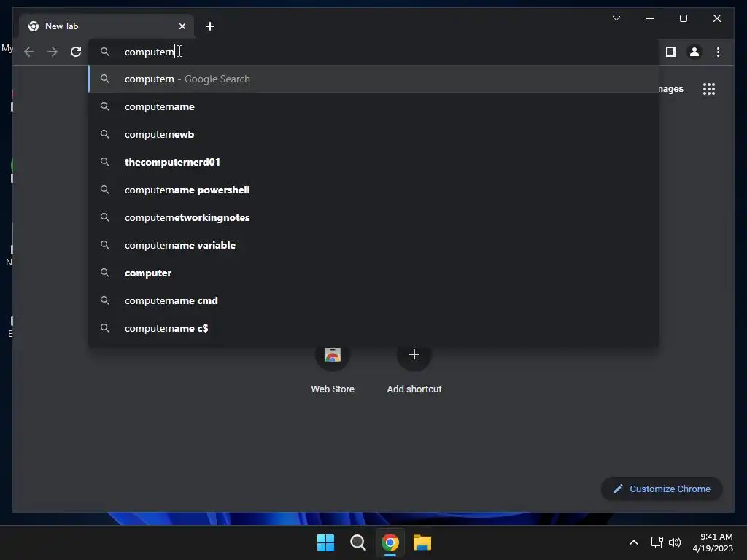Open the Chrome side panel icon
Image resolution: width=747 pixels, height=560 pixels.
click(671, 52)
